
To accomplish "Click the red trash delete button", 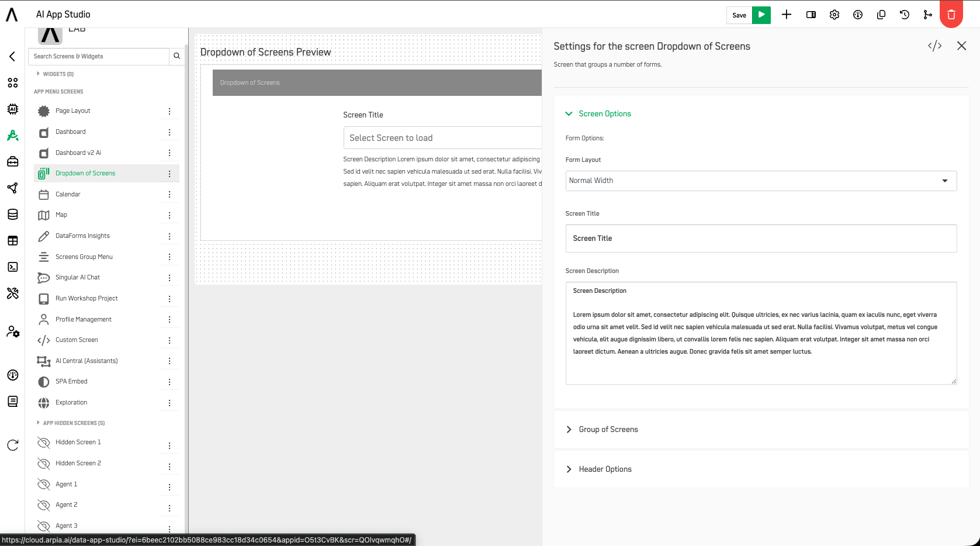I will click(951, 14).
